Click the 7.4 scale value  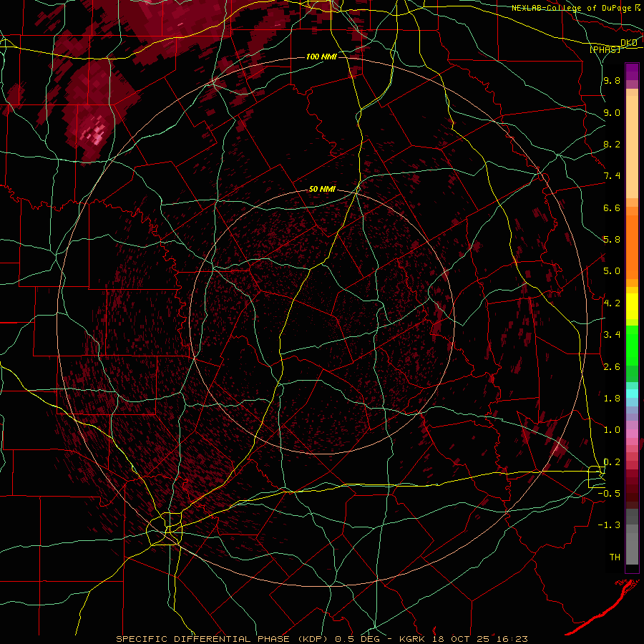612,176
